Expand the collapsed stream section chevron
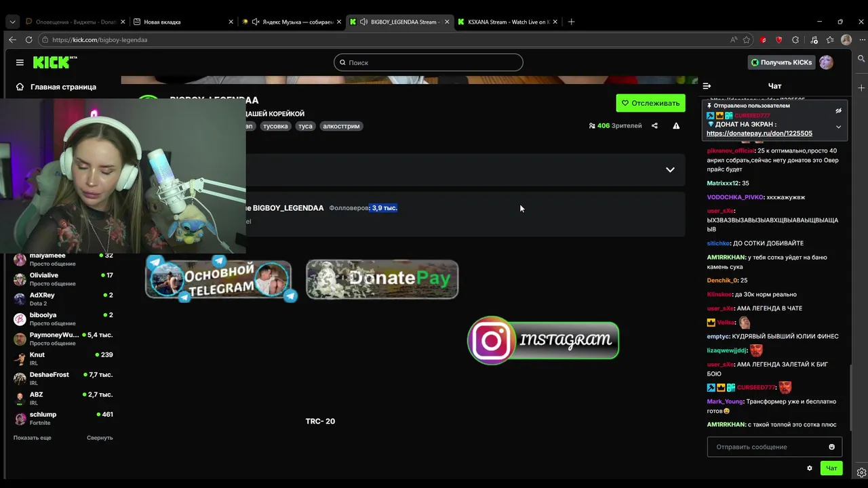868x488 pixels. 670,169
